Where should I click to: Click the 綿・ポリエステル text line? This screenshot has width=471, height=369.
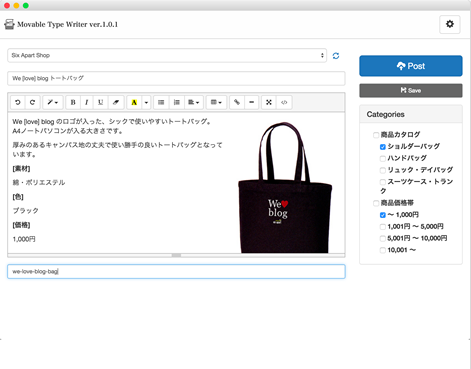point(39,183)
